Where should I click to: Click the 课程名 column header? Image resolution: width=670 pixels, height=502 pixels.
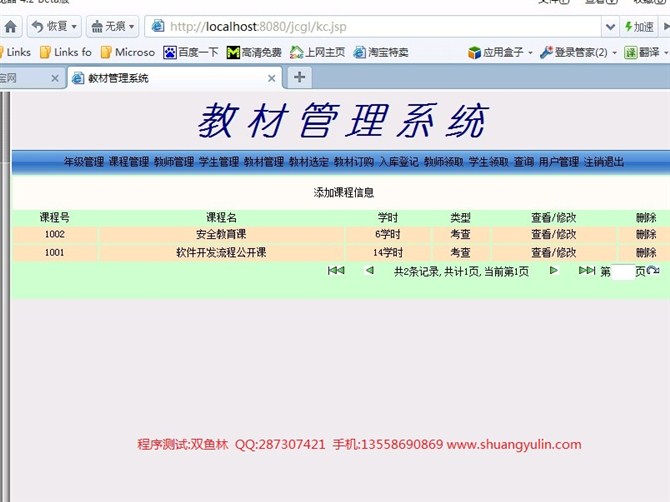tap(221, 217)
